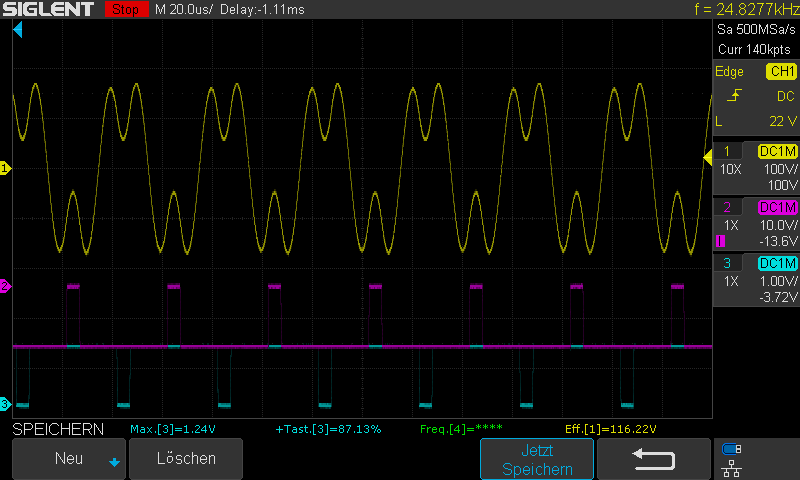Click Jetzt Speichern to save now
This screenshot has height=480, width=800.
coord(537,460)
